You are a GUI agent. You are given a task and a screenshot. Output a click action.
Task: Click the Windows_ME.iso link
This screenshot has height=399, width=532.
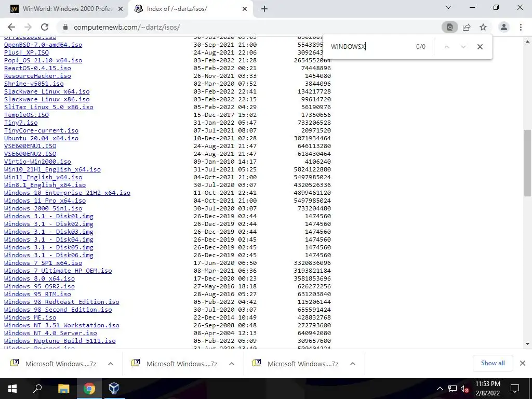pos(30,317)
